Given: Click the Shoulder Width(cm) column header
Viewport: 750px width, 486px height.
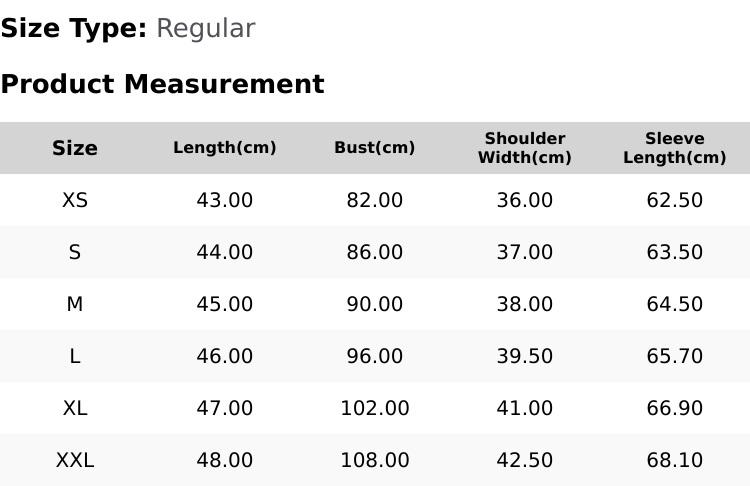Looking at the screenshot, I should click(x=525, y=148).
